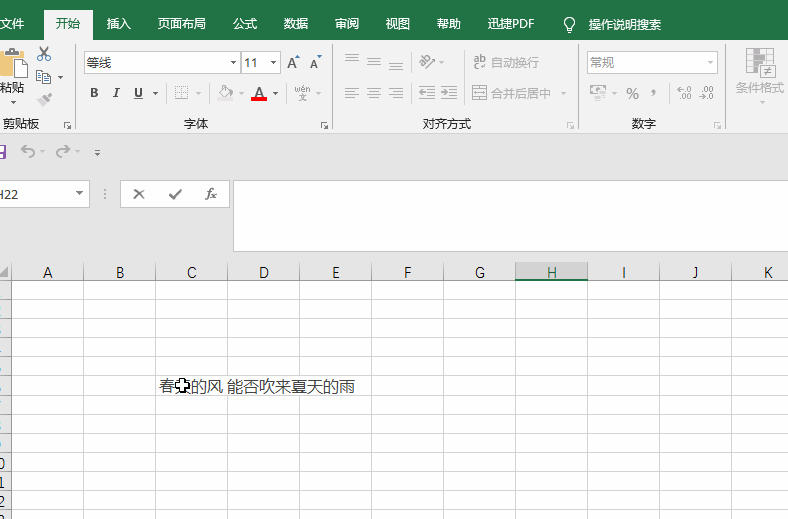Customize Quick Access Toolbar arrow
Screen dimensions: 788x519
[x=97, y=152]
